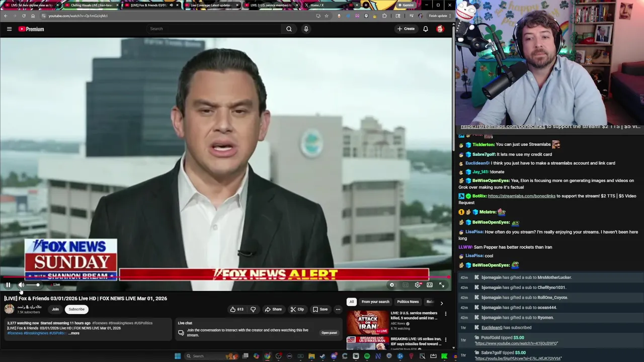644x362 pixels.
Task: Select the All filter chip
Action: (x=352, y=302)
